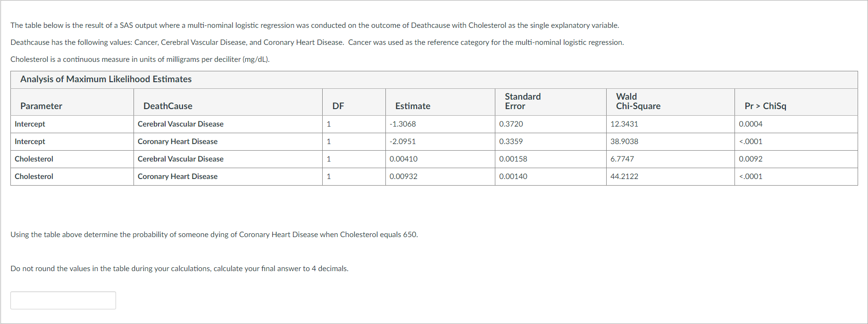Click inside the answer input box
868x324 pixels.
click(63, 300)
